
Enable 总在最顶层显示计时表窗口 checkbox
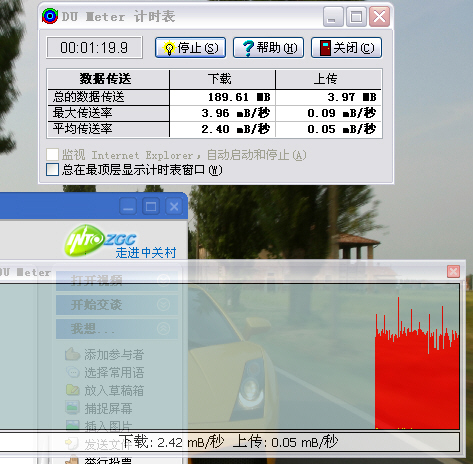[52, 169]
